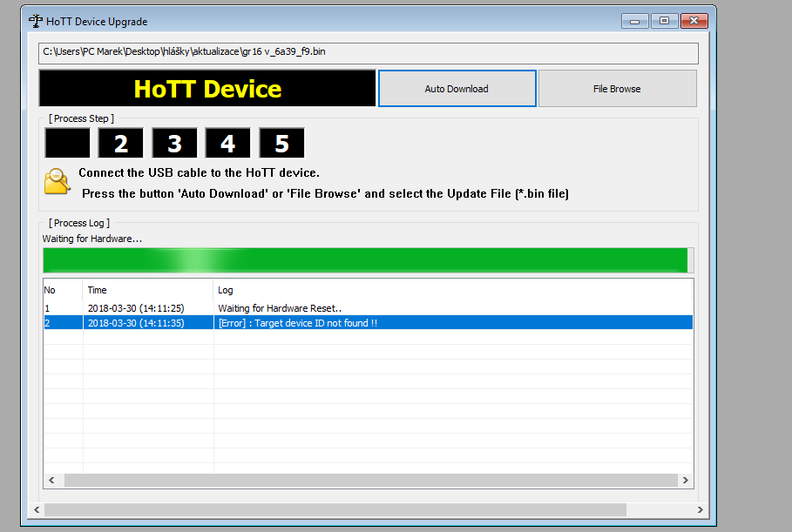Select the 'Waiting for Hardware Reset' log row
The image size is (792, 532).
[281, 308]
